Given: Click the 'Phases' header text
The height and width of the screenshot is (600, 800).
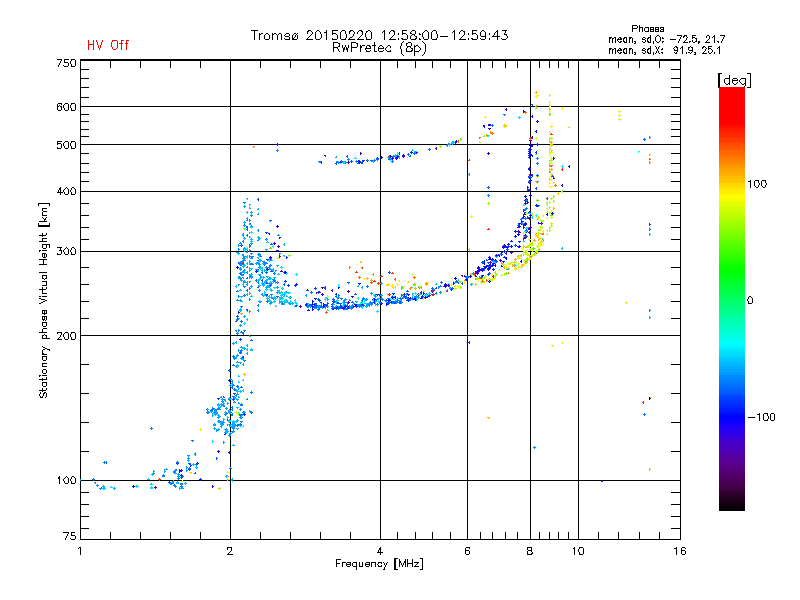Looking at the screenshot, I should click(647, 29).
